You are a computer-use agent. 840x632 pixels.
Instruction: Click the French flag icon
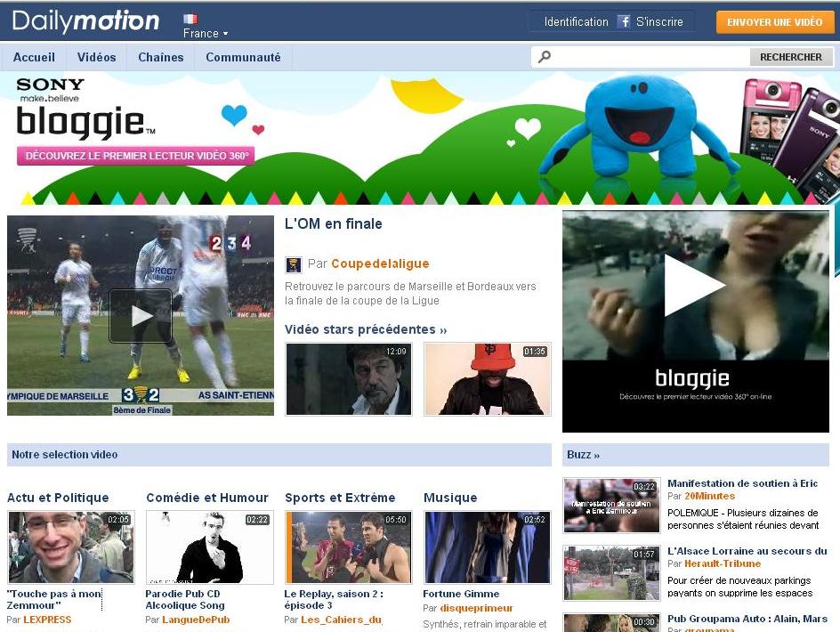[x=190, y=19]
